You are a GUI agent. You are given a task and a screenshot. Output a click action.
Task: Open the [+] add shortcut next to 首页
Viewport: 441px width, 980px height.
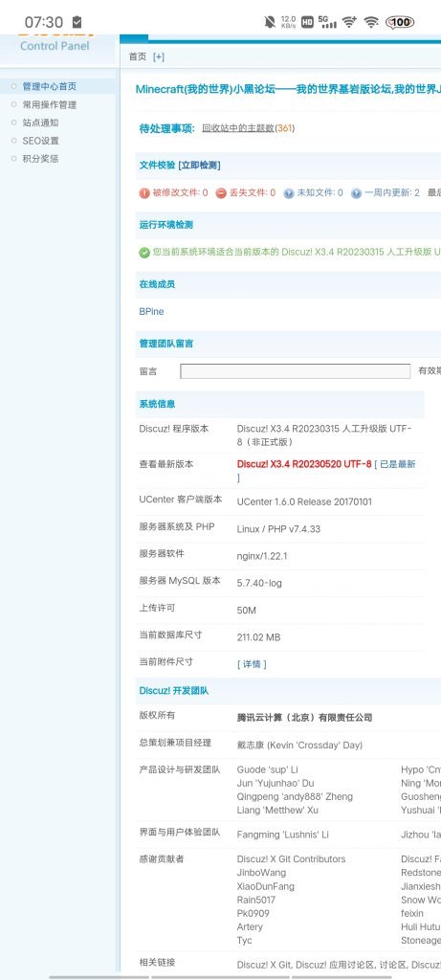point(159,56)
